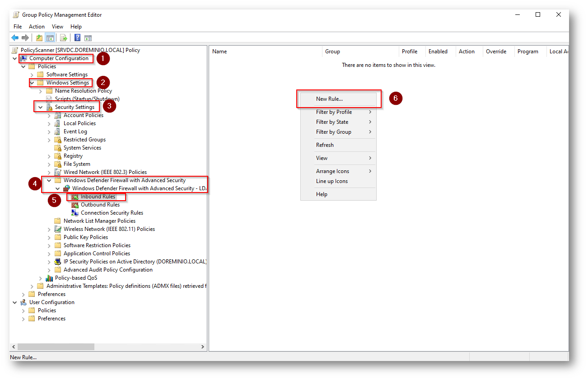Click the grey Forward arrow in the toolbar
The image size is (588, 380).
tap(25, 38)
